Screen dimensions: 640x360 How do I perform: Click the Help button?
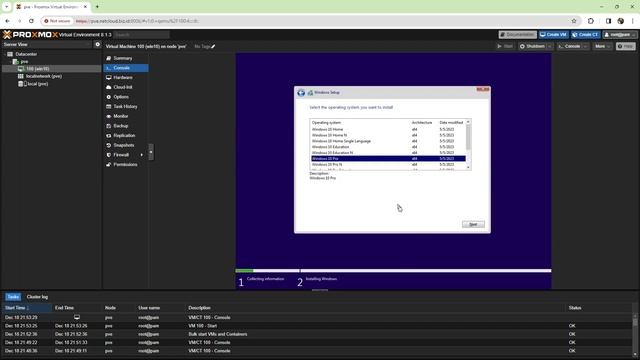[626, 47]
